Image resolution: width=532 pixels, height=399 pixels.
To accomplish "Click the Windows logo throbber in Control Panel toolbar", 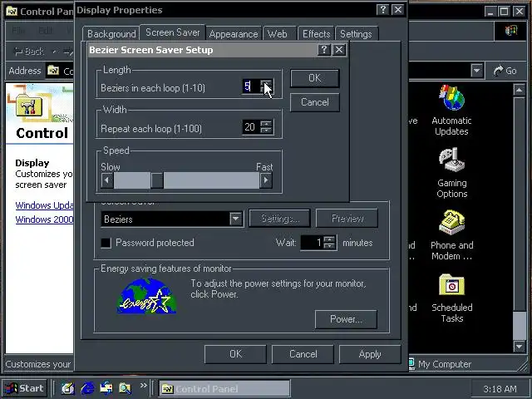I will pos(510,31).
